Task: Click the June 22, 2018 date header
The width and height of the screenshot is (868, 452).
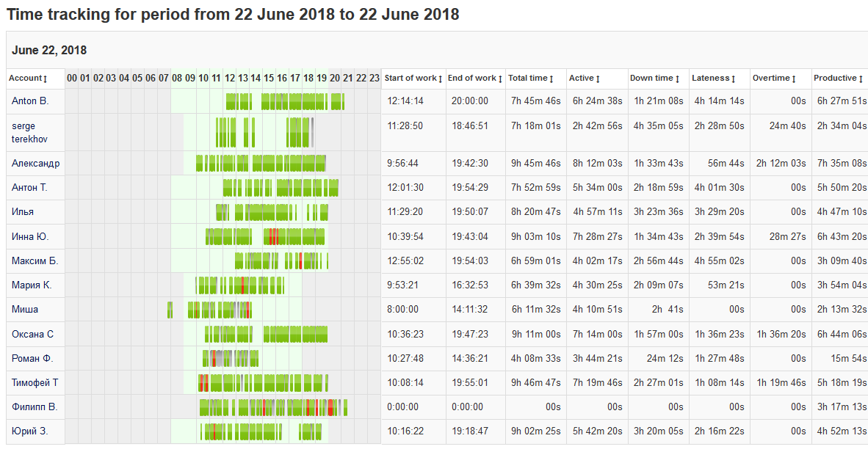Action: (49, 51)
